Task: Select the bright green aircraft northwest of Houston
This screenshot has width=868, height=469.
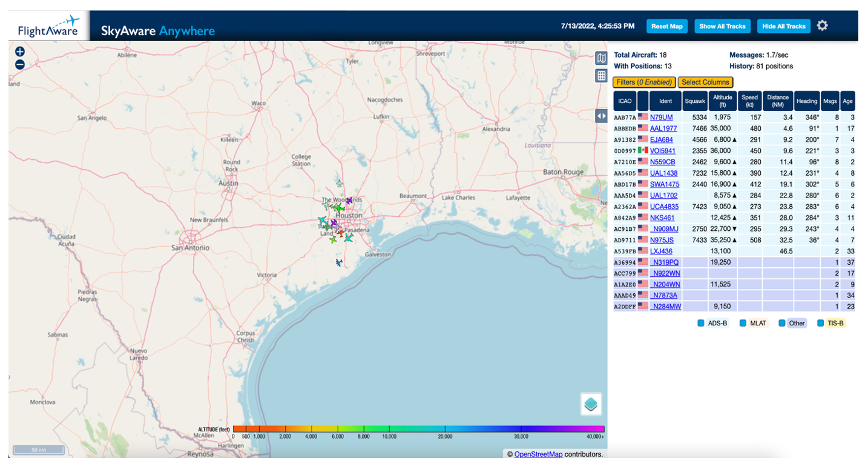Action: (339, 208)
